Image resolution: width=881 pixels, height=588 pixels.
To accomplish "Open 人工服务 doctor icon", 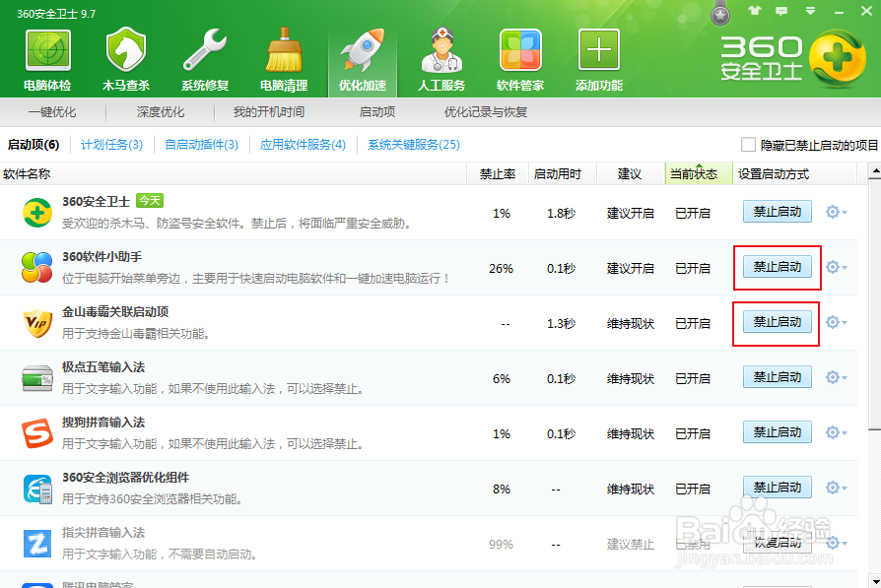I will click(x=441, y=50).
